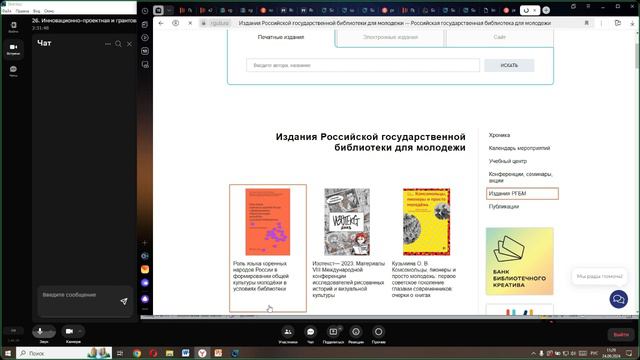Open the Кузьмина О. В. book title
The height and width of the screenshot is (360, 640).
424,279
